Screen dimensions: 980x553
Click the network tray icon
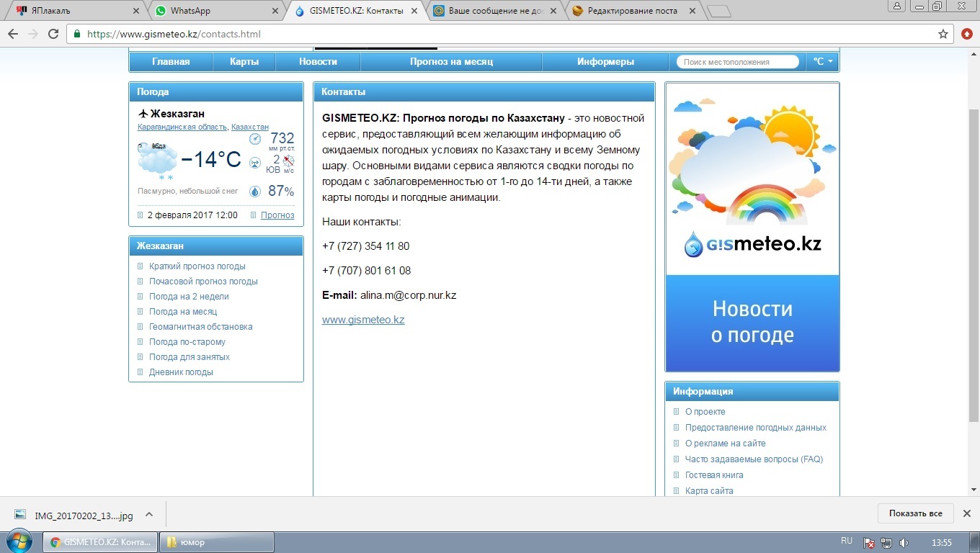[886, 543]
